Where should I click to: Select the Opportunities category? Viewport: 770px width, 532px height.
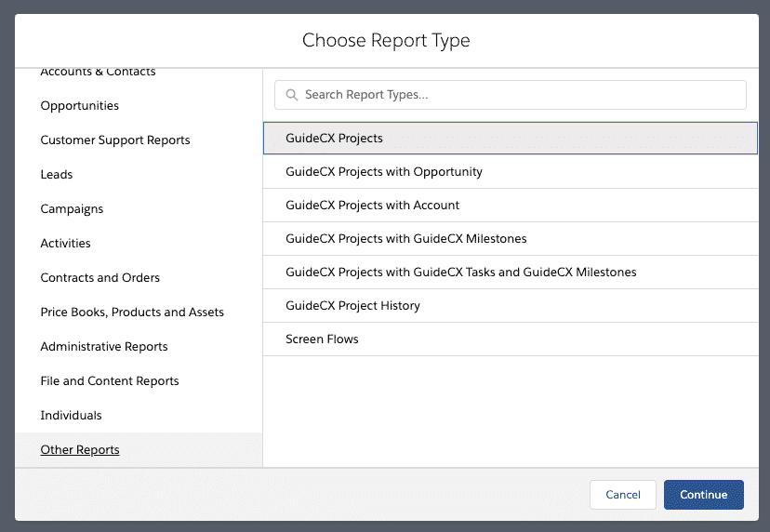click(80, 106)
